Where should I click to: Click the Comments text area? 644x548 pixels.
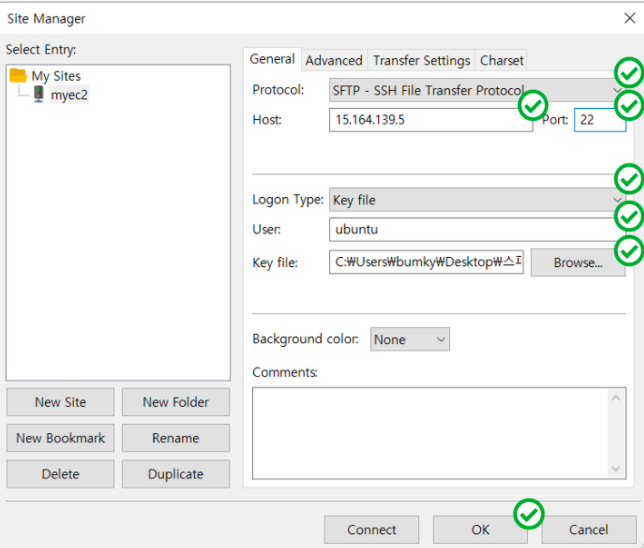pyautogui.click(x=439, y=433)
